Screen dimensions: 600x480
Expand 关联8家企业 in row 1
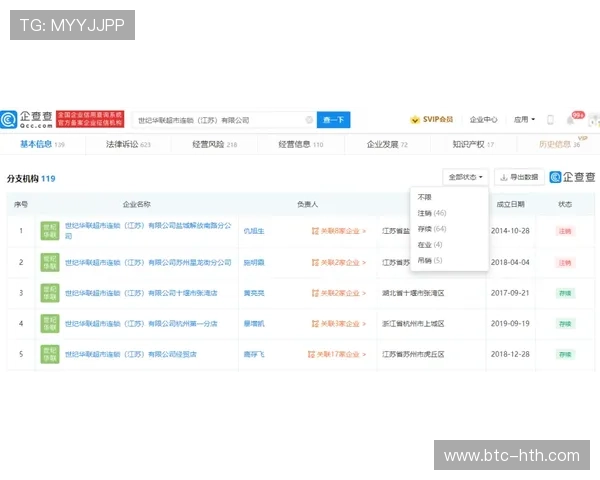(x=339, y=231)
